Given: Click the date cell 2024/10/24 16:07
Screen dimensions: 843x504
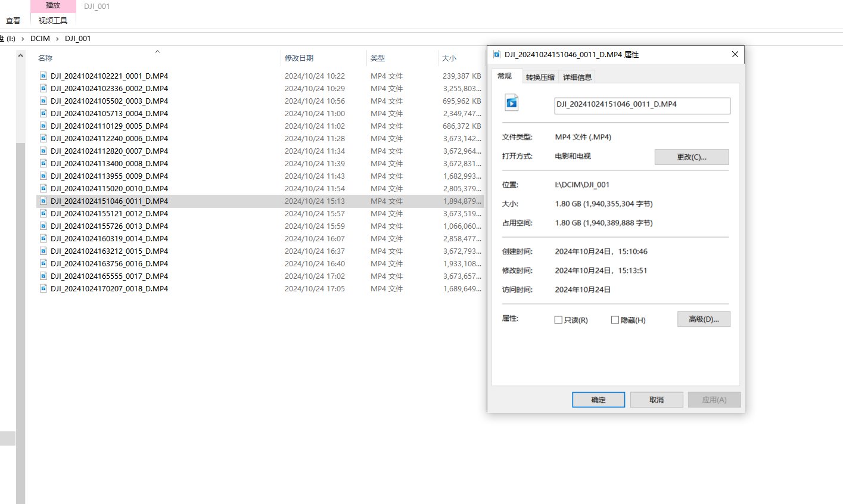Looking at the screenshot, I should click(315, 238).
